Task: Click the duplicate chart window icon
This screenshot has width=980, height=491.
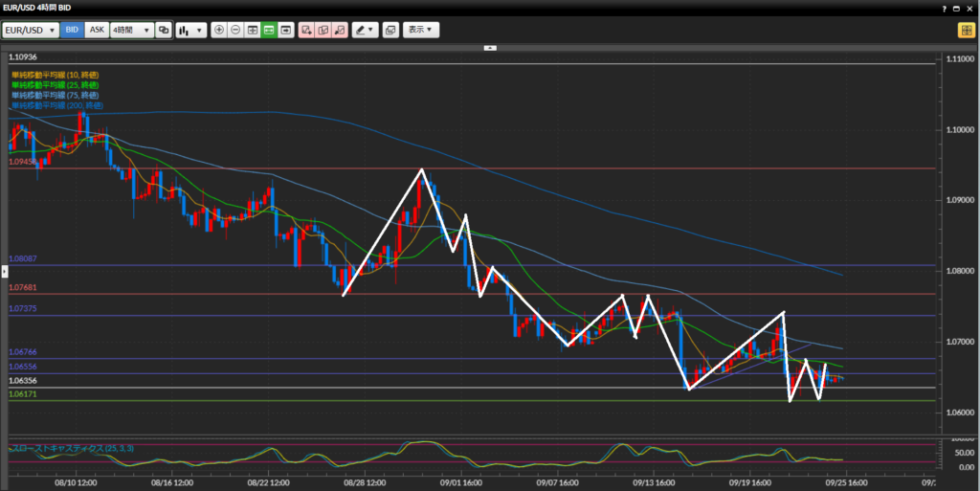Action: point(390,30)
